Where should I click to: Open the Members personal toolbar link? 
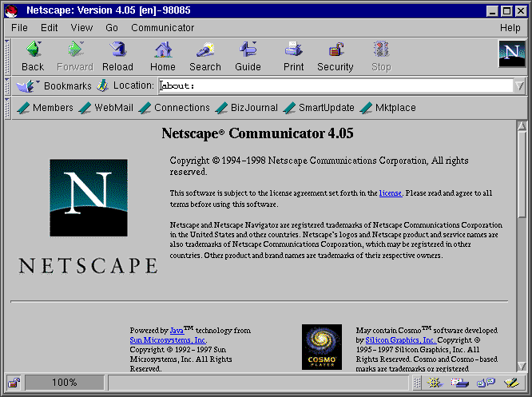(x=45, y=108)
